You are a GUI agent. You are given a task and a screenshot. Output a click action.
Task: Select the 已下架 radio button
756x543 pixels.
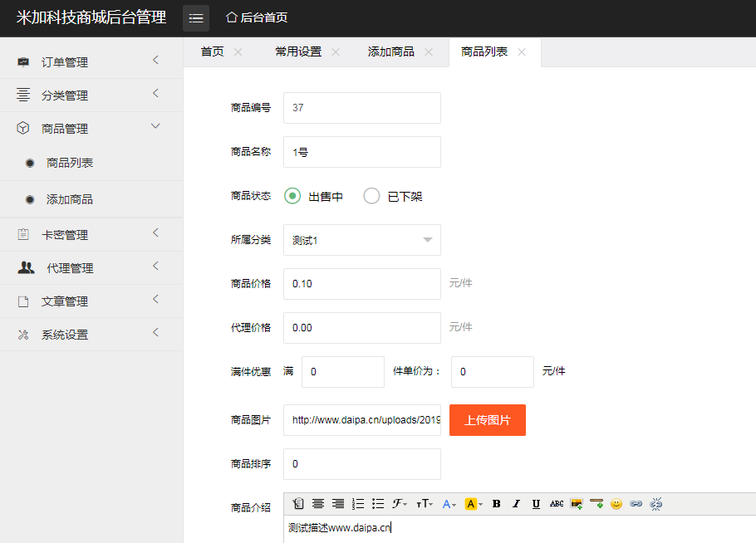[371, 196]
